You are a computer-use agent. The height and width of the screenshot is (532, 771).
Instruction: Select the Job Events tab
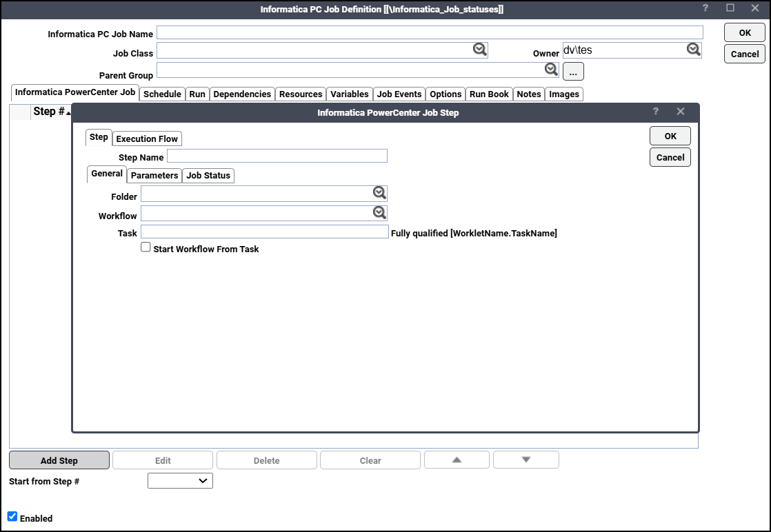(x=399, y=94)
